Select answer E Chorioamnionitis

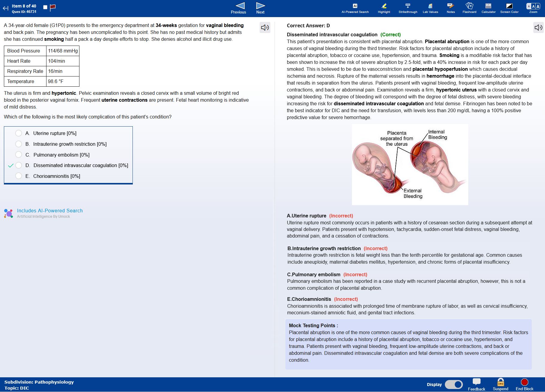pyautogui.click(x=19, y=176)
